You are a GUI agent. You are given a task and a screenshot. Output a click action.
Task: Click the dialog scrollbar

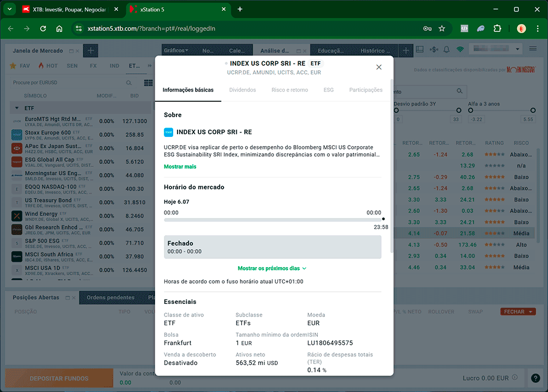(392, 166)
